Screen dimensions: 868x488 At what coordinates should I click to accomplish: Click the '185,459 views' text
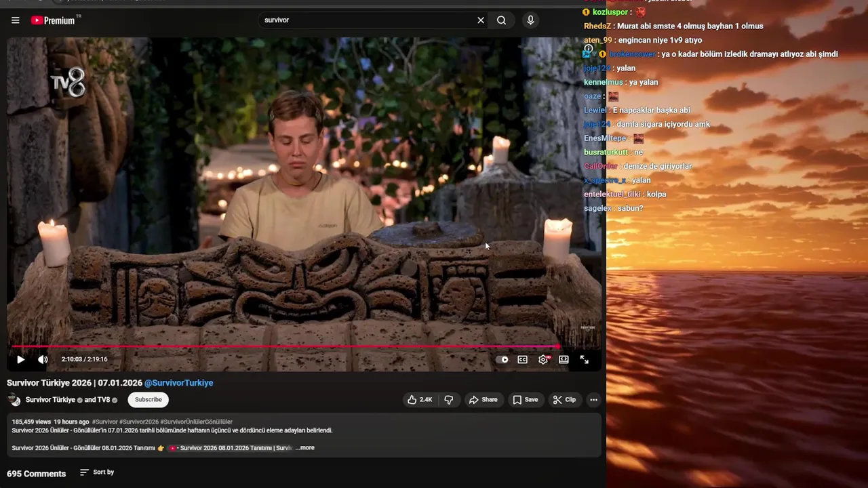pos(31,422)
